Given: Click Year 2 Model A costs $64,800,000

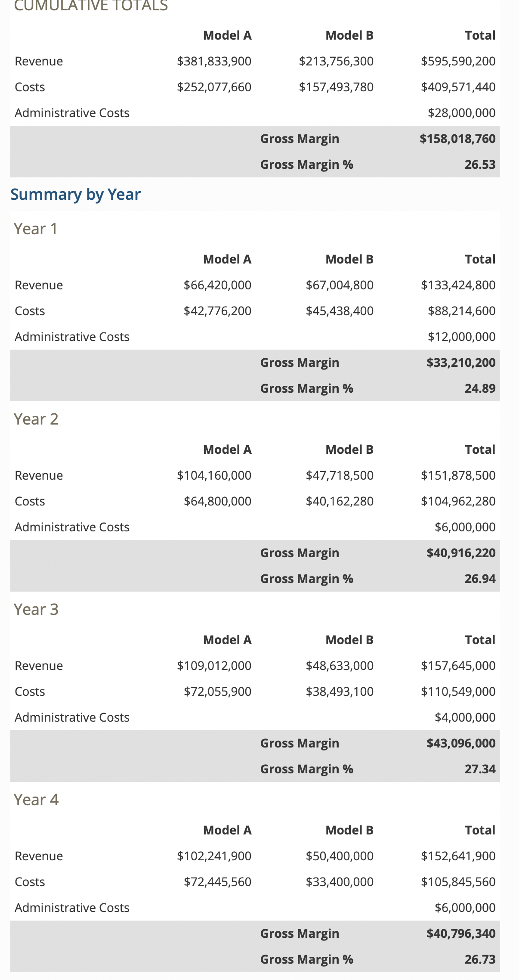Looking at the screenshot, I should point(218,501).
